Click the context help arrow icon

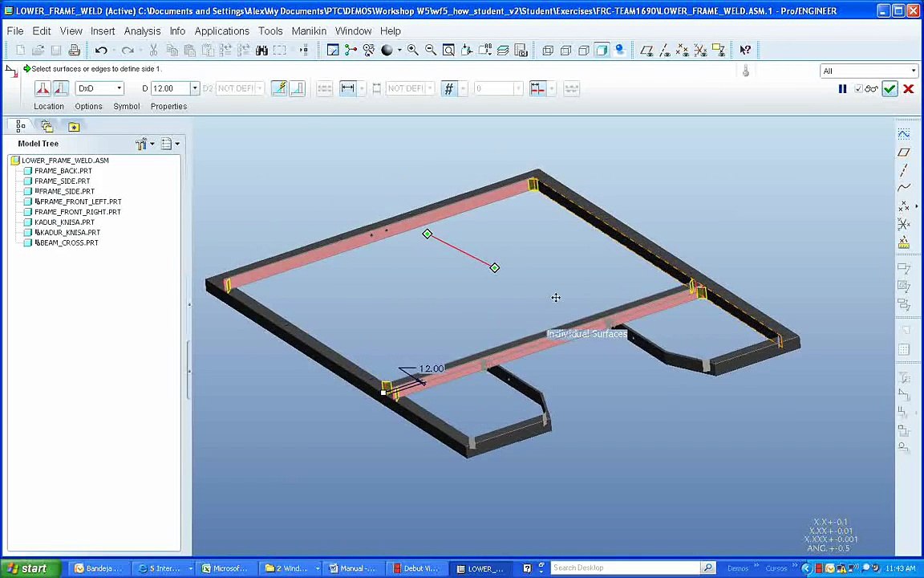[x=745, y=50]
